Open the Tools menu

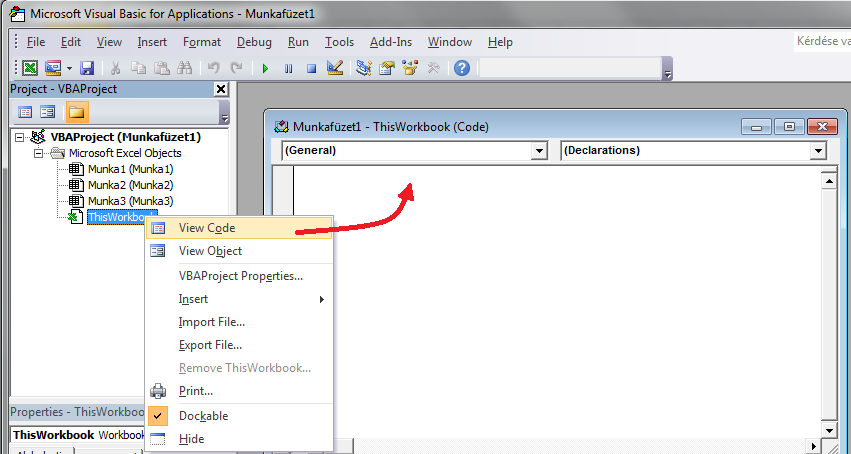coord(339,42)
